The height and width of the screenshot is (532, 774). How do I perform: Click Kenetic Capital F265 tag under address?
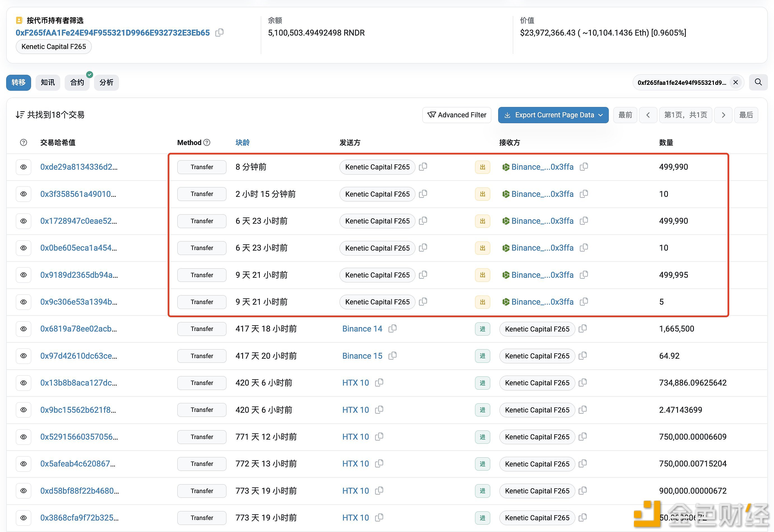[54, 47]
